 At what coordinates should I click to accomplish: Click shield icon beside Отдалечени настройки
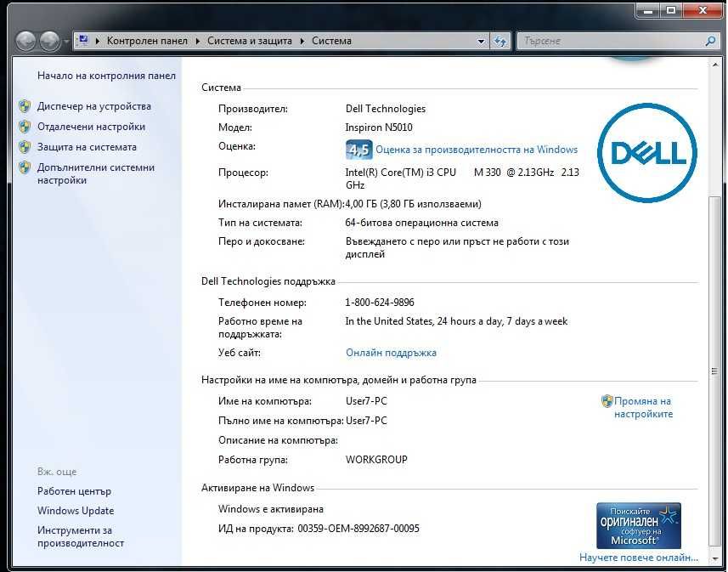pyautogui.click(x=25, y=127)
